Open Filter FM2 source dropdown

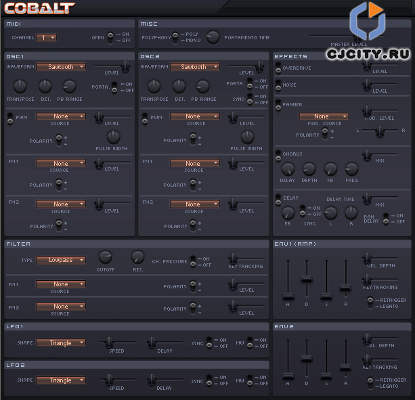(61, 307)
